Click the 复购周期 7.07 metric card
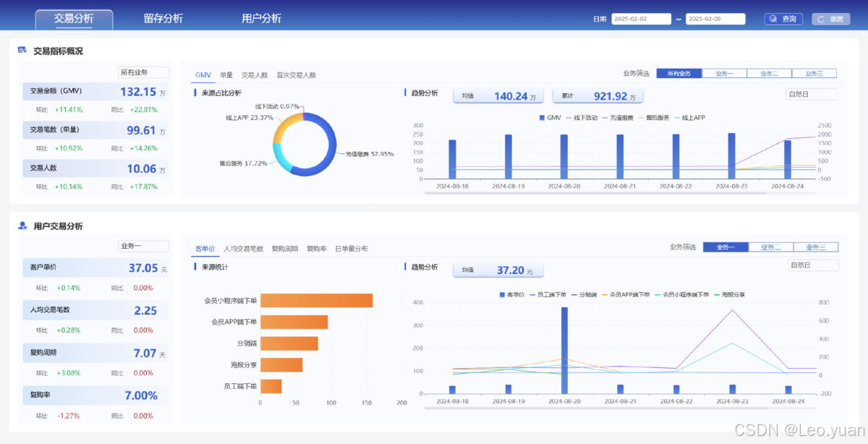The height and width of the screenshot is (444, 868). (x=95, y=353)
